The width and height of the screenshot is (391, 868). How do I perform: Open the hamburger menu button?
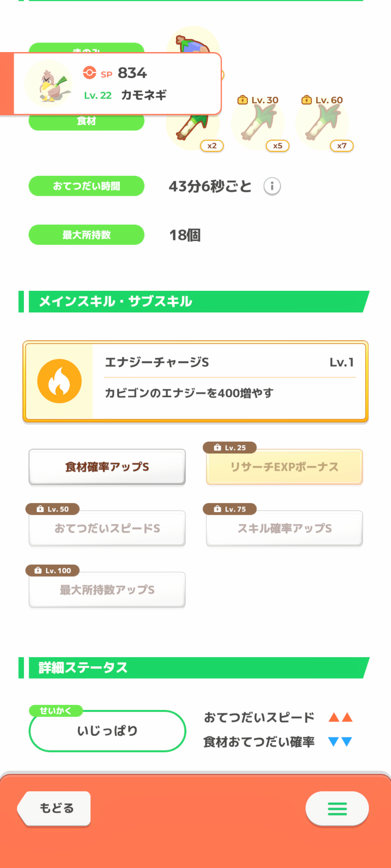click(x=337, y=808)
